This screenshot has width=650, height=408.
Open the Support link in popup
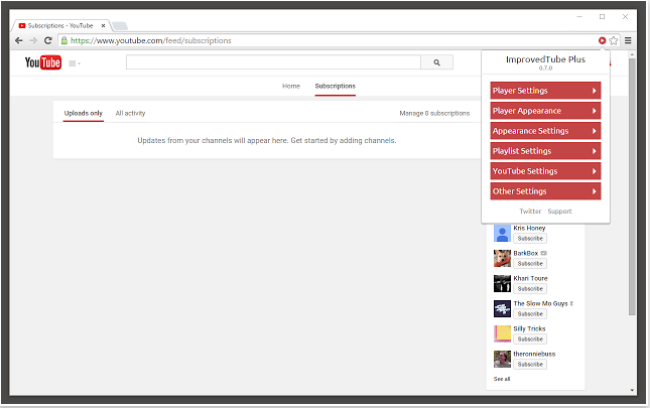pyautogui.click(x=560, y=211)
